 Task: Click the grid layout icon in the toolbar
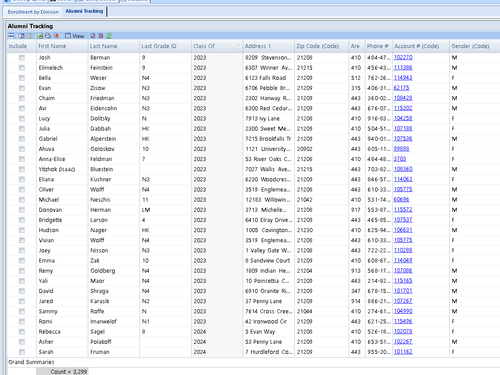click(x=11, y=36)
